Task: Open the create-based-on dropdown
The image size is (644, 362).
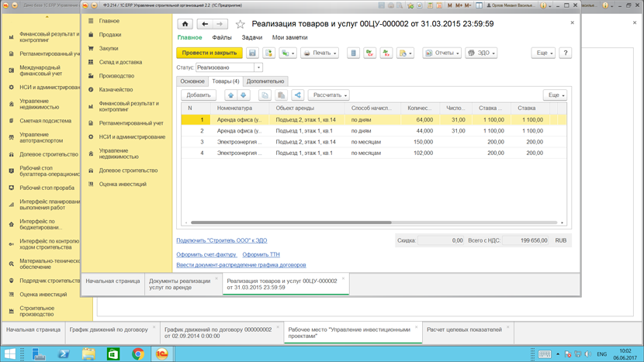Action: (288, 53)
